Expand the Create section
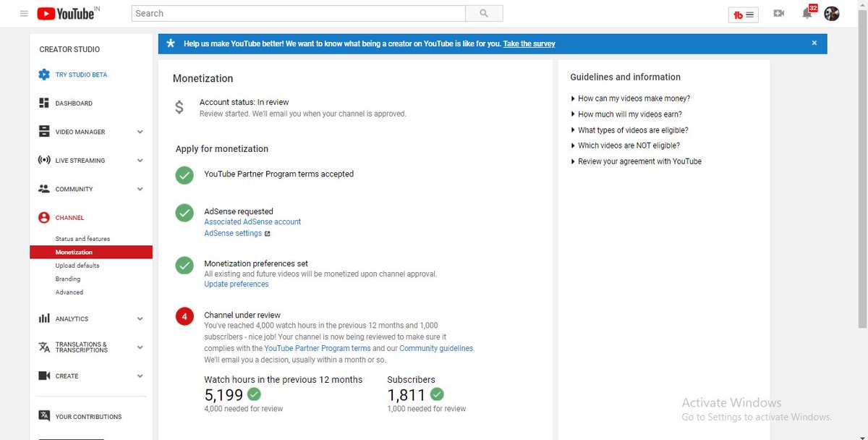The image size is (868, 440). pos(140,376)
